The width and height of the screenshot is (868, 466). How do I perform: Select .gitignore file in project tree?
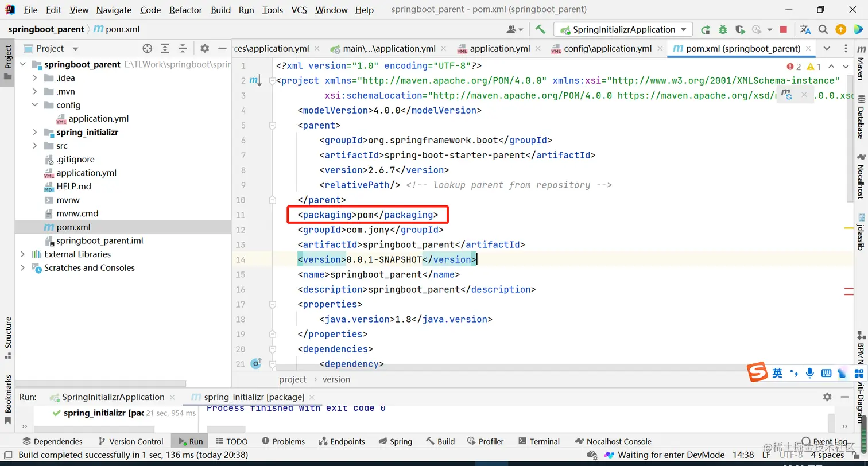point(75,160)
